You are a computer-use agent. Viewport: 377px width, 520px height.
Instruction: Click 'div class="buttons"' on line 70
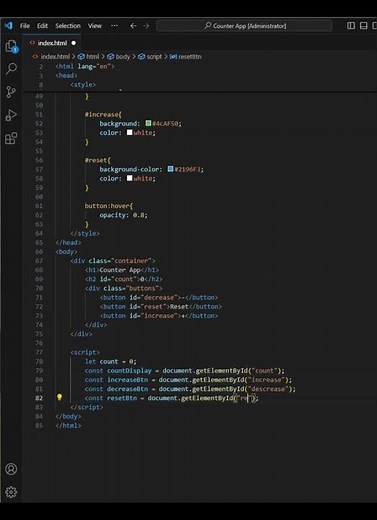[x=124, y=288]
